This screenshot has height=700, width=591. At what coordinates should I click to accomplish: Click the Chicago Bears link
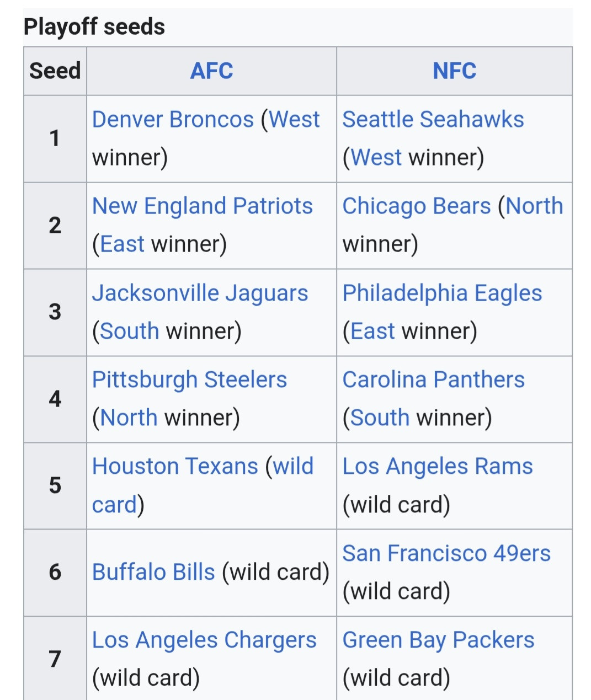417,206
